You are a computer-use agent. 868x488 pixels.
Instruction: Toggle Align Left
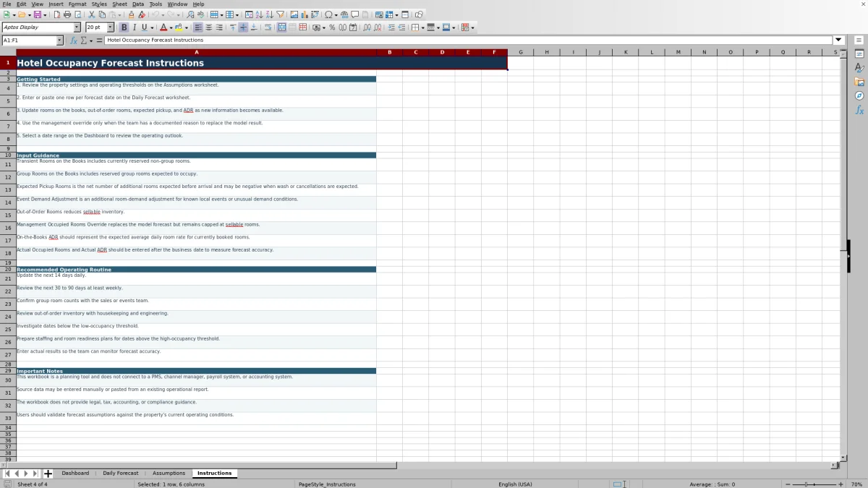click(198, 27)
